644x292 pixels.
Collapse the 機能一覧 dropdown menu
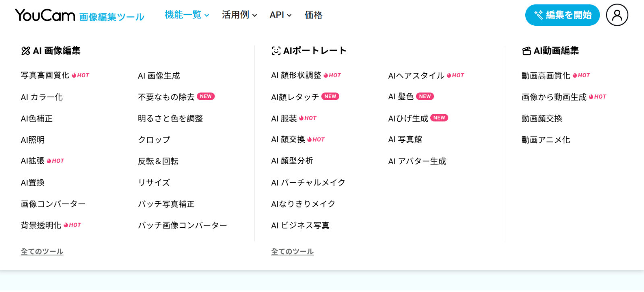[187, 15]
